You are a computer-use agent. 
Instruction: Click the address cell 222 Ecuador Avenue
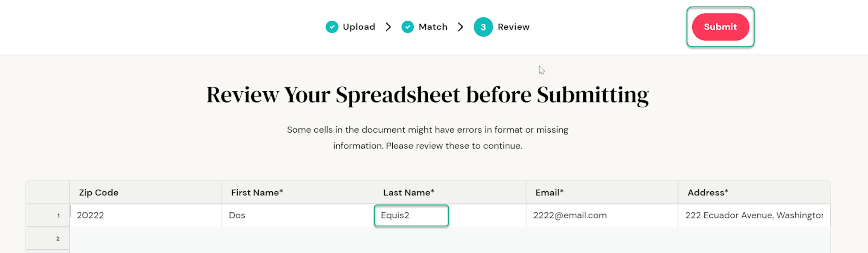point(753,215)
